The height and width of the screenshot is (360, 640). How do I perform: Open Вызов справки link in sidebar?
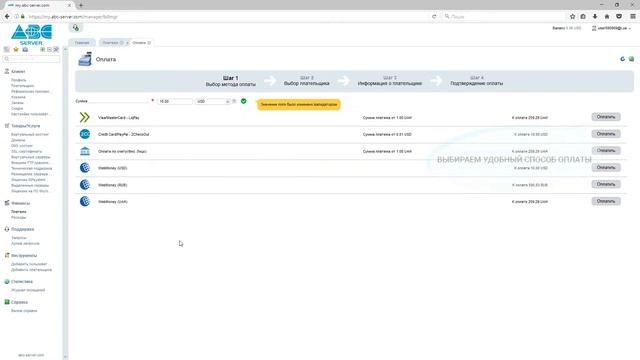click(x=24, y=311)
